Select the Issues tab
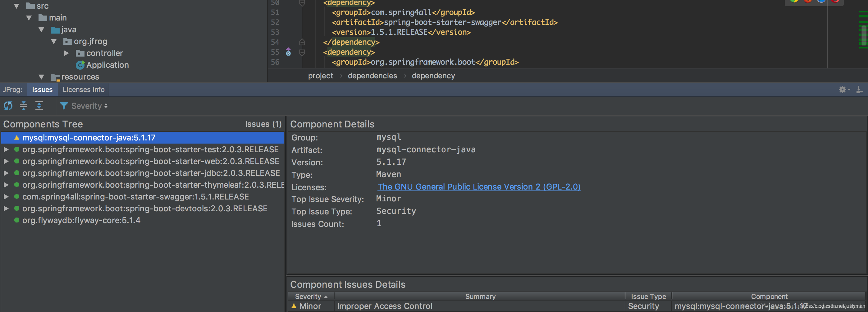The height and width of the screenshot is (312, 868). point(42,89)
